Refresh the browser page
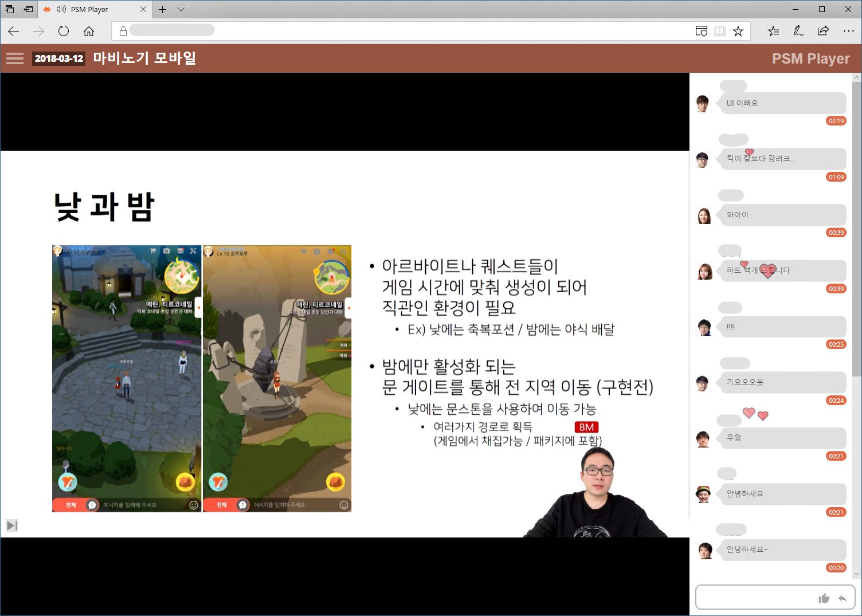 tap(64, 32)
